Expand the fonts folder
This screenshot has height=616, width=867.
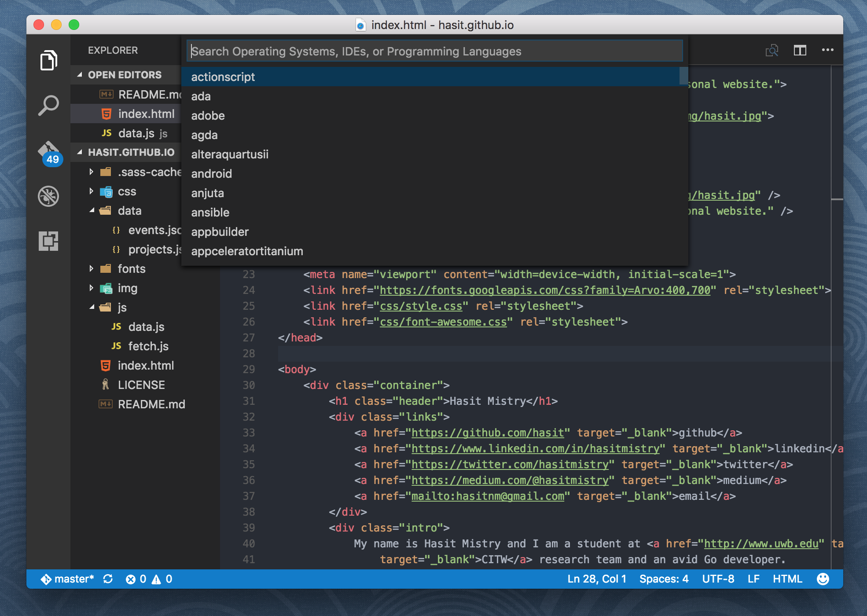click(91, 269)
